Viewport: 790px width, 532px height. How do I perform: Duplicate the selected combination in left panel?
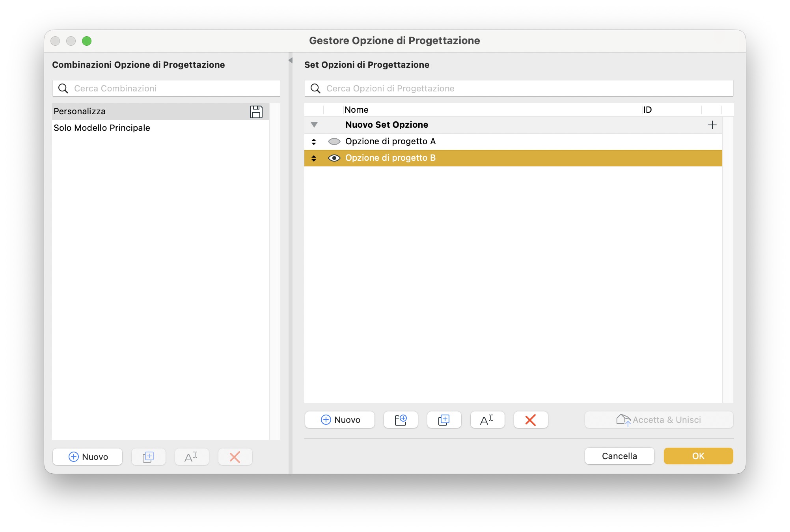(148, 457)
